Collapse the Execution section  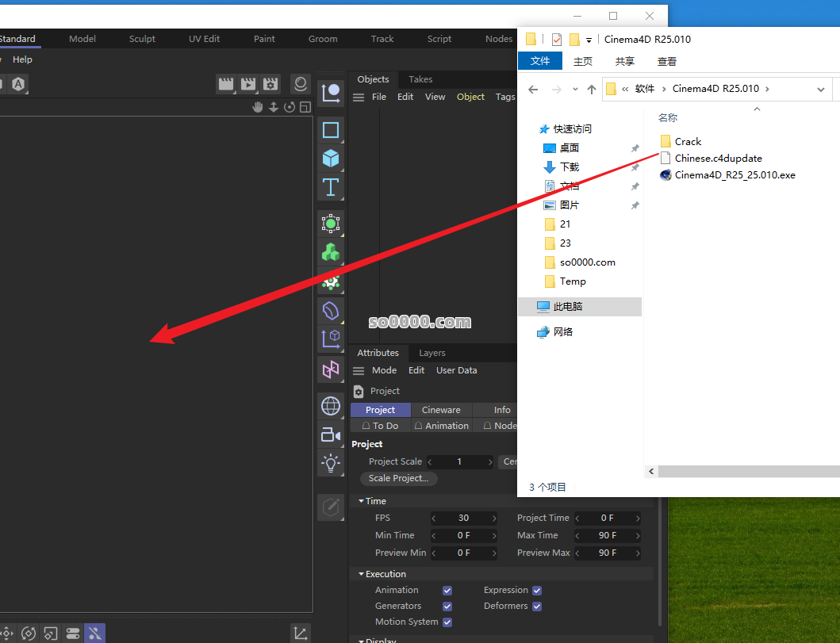362,574
